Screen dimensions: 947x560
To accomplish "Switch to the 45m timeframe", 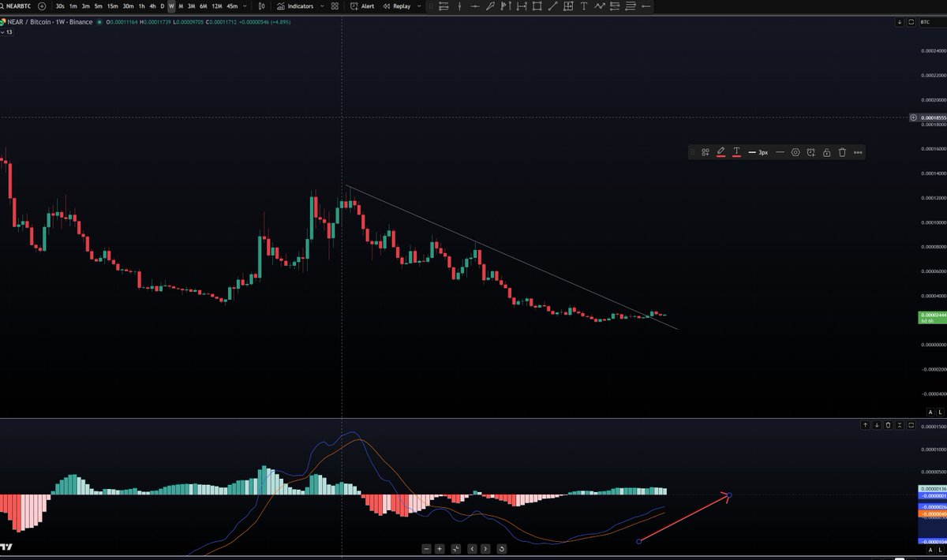I will pos(232,6).
